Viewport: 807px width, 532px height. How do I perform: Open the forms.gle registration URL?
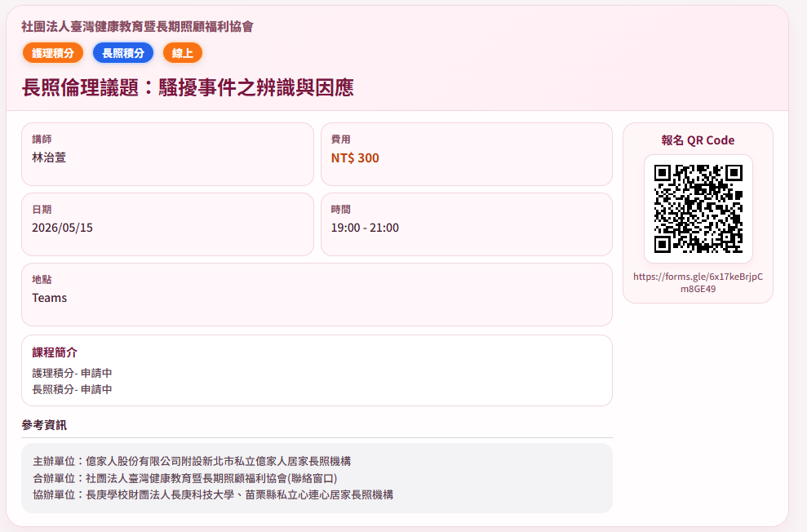click(x=698, y=282)
